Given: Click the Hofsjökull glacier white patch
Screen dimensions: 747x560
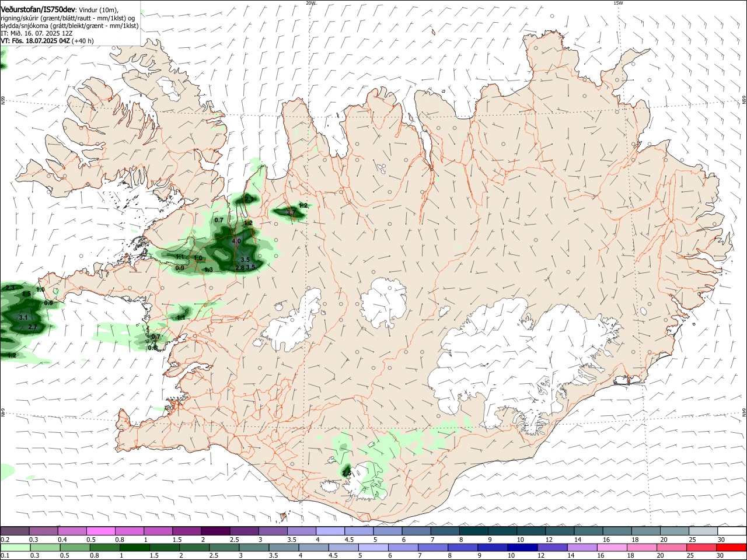Looking at the screenshot, I should coord(383,302).
